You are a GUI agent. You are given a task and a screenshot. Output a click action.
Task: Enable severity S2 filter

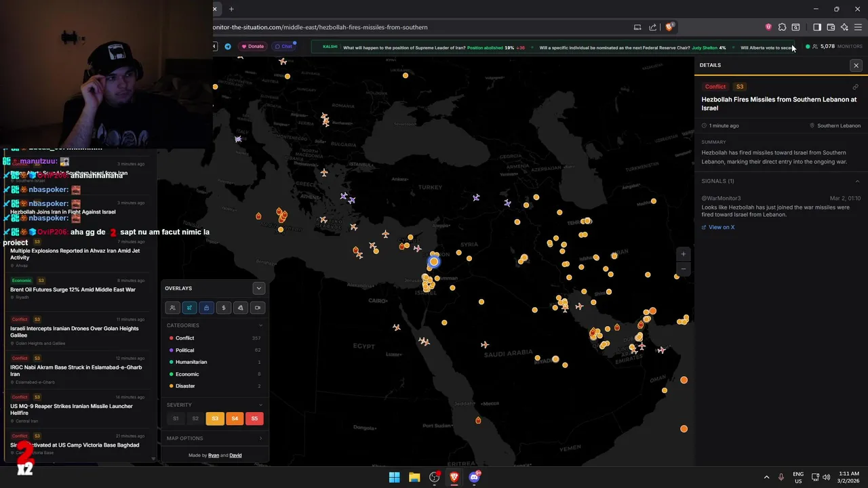(195, 419)
